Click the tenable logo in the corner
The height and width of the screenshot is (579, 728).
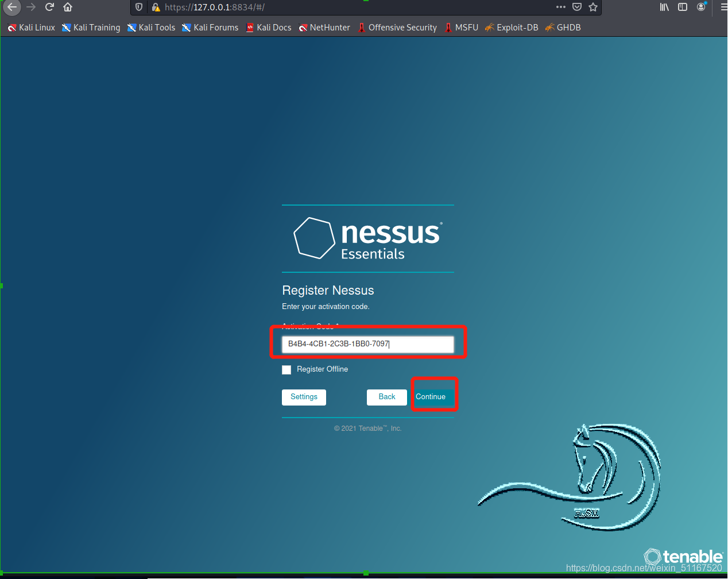tap(683, 557)
